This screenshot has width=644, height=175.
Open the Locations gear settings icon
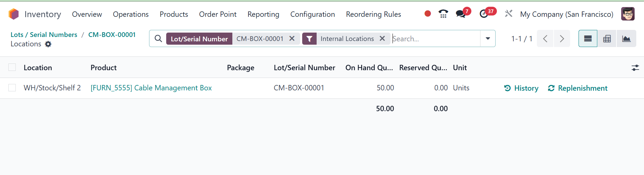48,44
